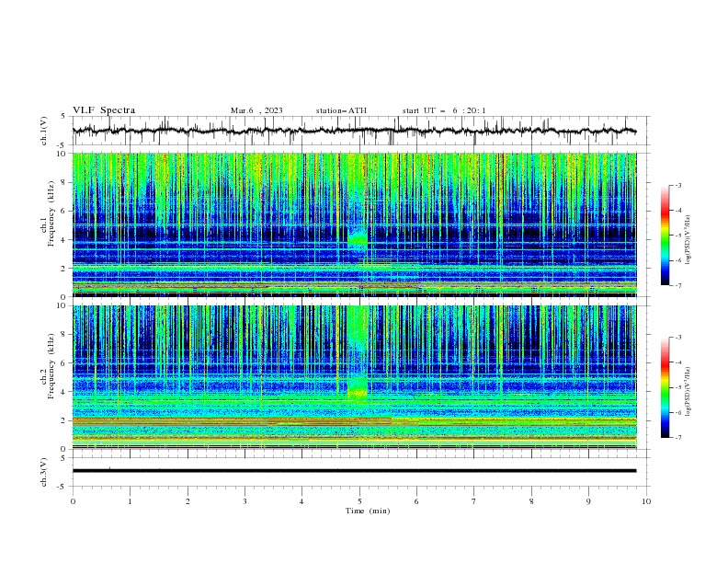
Task: Click the ch.1 voltage waveform trace
Action: tap(354, 131)
